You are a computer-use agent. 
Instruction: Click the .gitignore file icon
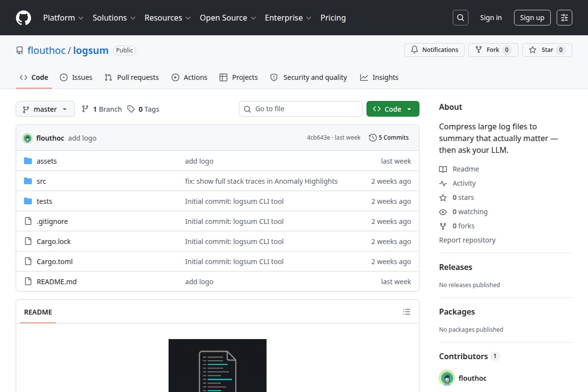[x=28, y=221]
